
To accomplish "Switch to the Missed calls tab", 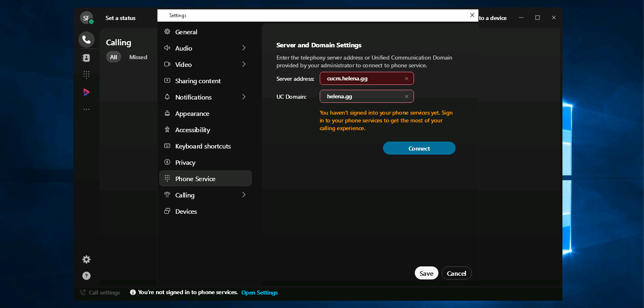I will [x=138, y=57].
